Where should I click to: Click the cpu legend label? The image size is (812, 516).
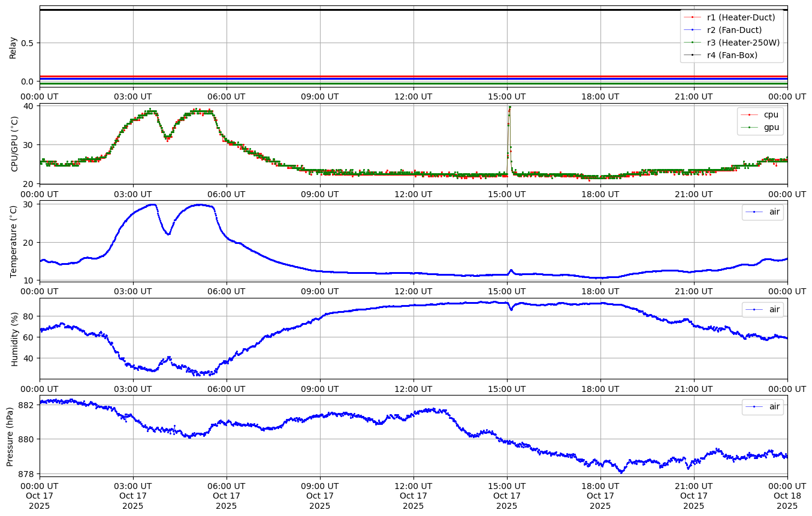(x=771, y=114)
